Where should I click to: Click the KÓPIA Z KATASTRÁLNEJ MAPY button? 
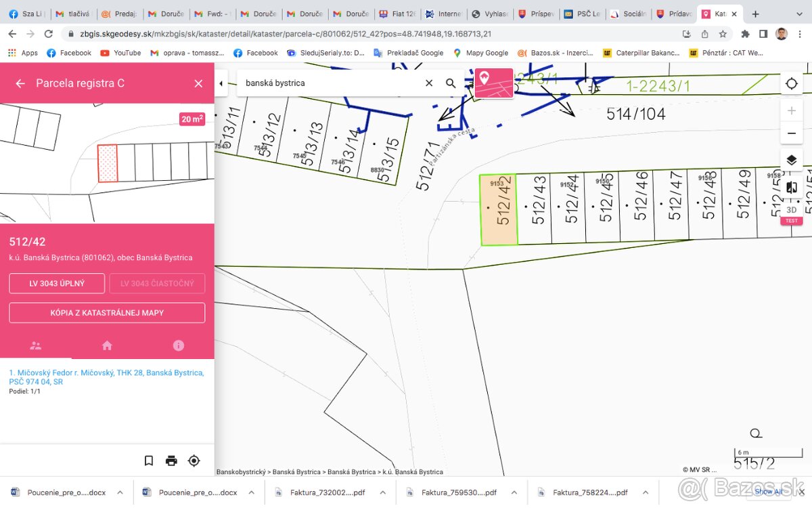coord(107,313)
